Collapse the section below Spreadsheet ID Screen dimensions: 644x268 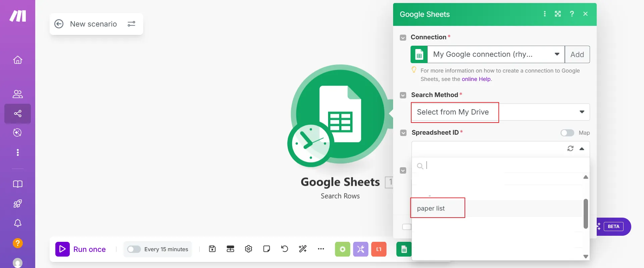coord(403,171)
